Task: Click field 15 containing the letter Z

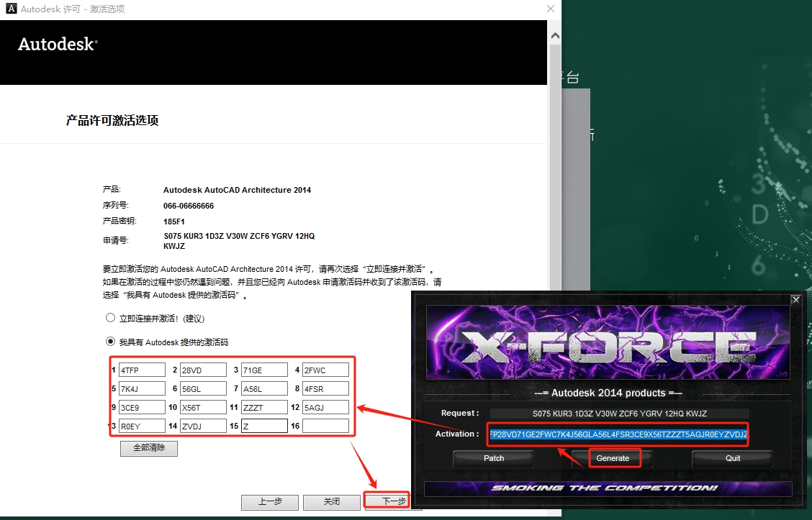Action: (x=264, y=426)
